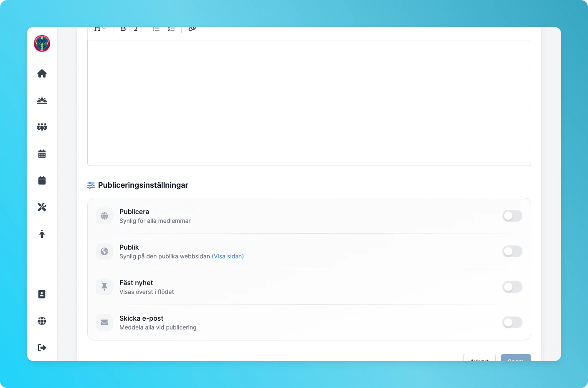Insert a numbered list
The height and width of the screenshot is (388, 588).
click(171, 28)
